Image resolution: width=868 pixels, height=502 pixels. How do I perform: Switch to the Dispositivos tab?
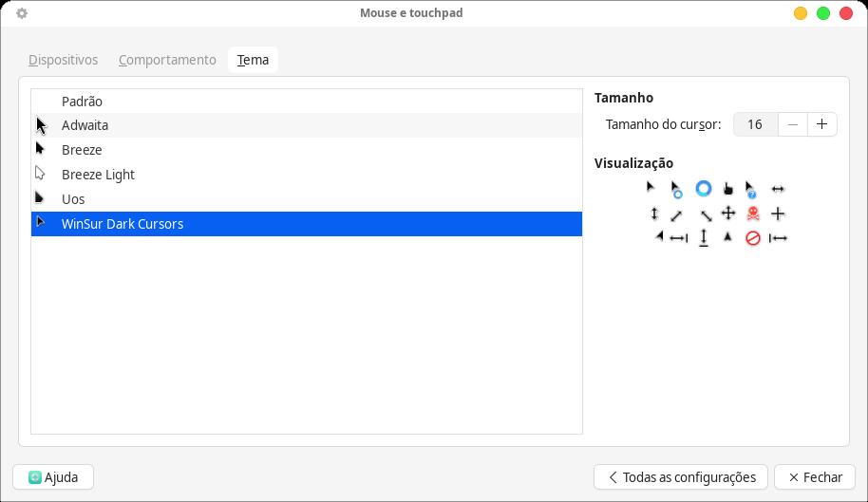(64, 60)
